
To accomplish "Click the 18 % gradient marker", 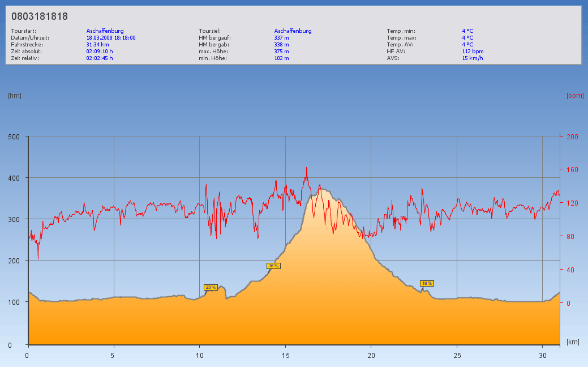I will (x=427, y=283).
